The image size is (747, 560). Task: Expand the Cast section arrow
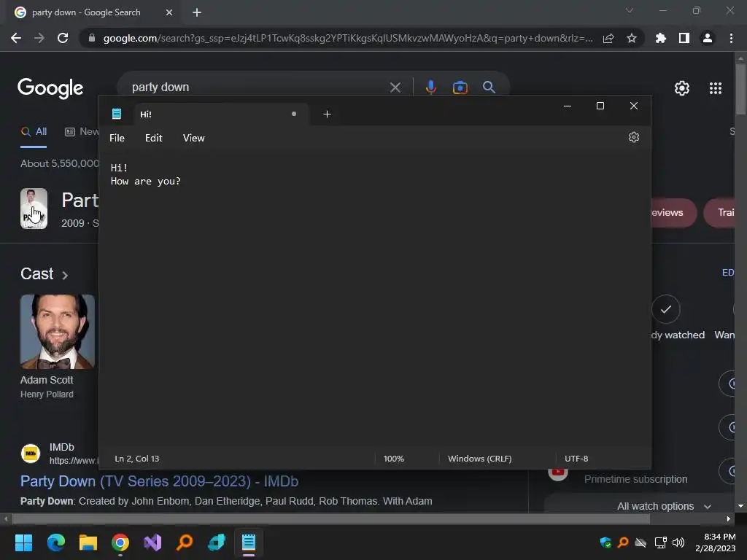tap(65, 275)
